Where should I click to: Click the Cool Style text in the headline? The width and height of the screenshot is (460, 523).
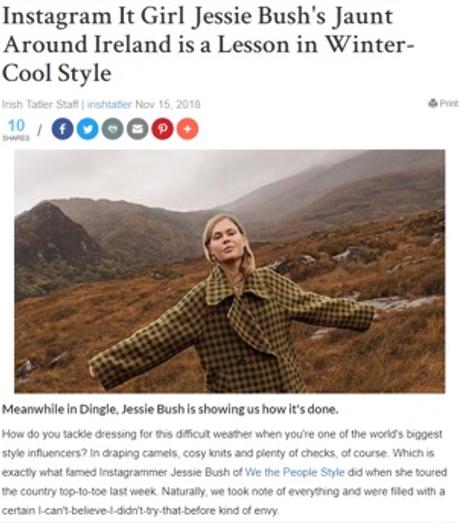click(57, 73)
